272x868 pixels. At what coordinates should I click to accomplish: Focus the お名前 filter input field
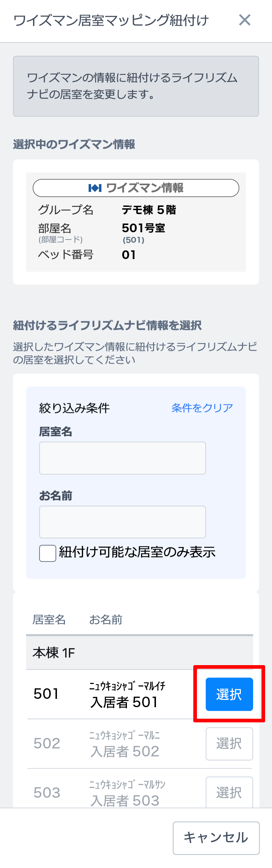tap(123, 522)
